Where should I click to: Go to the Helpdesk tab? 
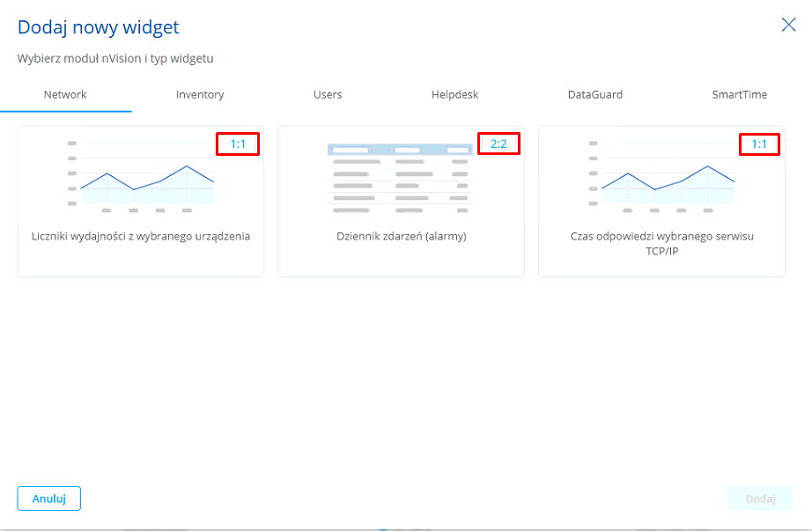pyautogui.click(x=454, y=94)
